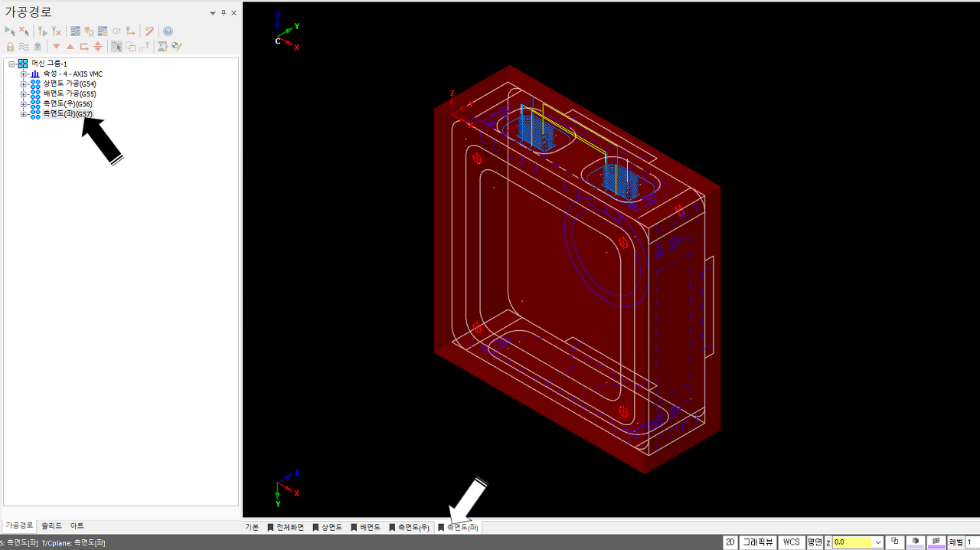
Task: Move insert arrow up
Action: point(70,47)
